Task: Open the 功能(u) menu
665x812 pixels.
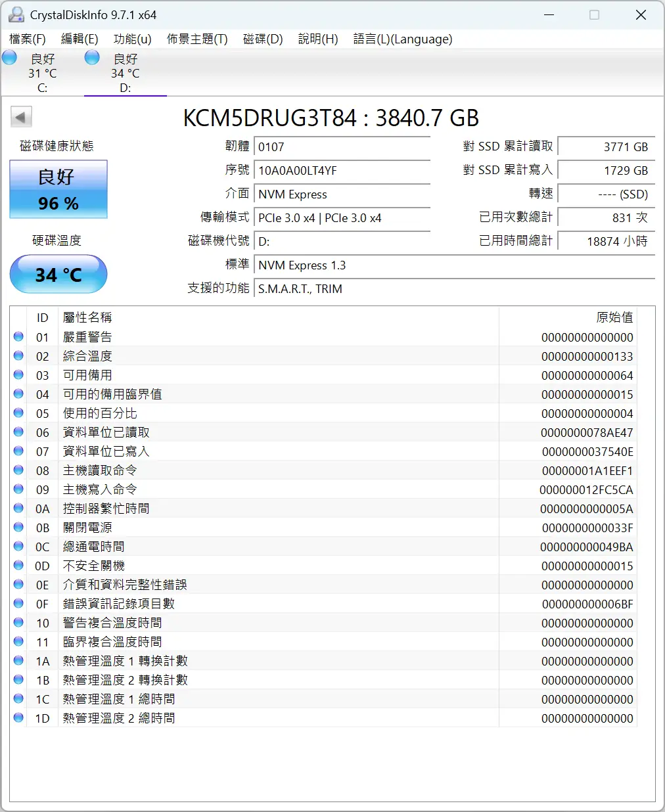Action: [x=132, y=39]
